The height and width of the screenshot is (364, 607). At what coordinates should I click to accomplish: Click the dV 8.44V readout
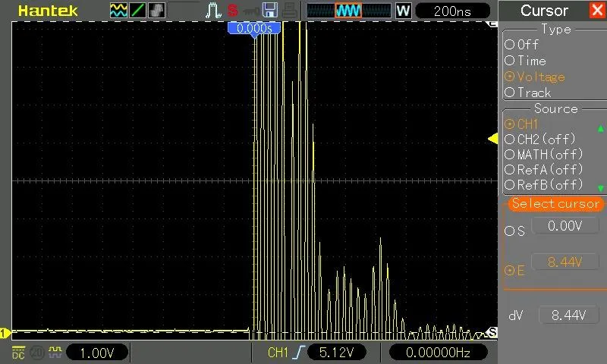click(568, 315)
